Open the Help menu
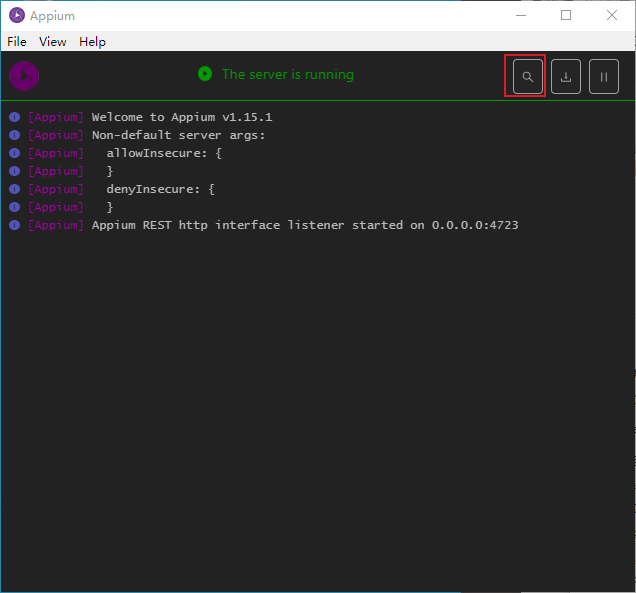This screenshot has width=636, height=593. pyautogui.click(x=92, y=42)
